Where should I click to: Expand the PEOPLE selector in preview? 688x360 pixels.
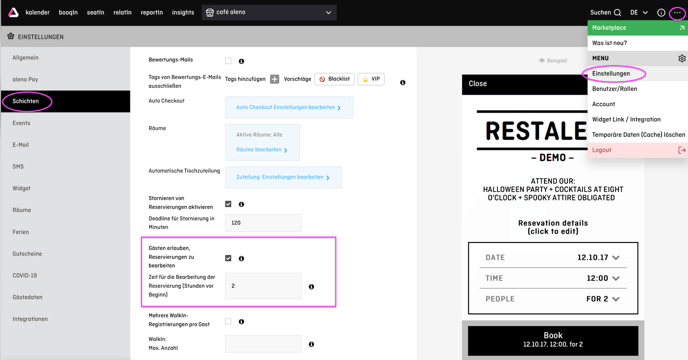pos(616,299)
